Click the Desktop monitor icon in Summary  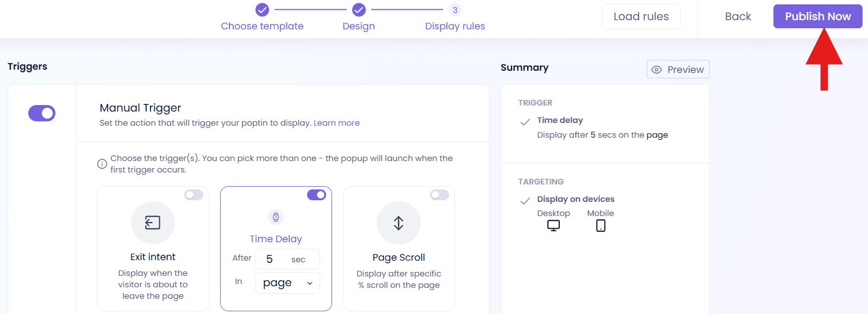(x=553, y=226)
